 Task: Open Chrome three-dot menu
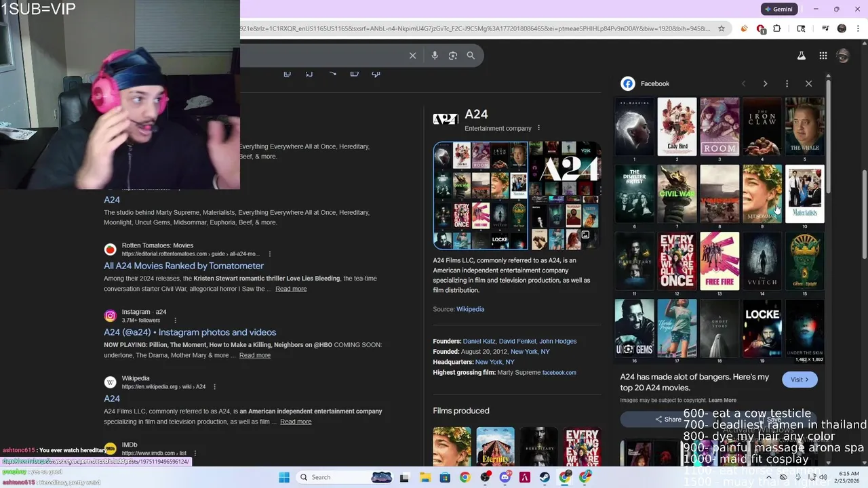tap(859, 28)
